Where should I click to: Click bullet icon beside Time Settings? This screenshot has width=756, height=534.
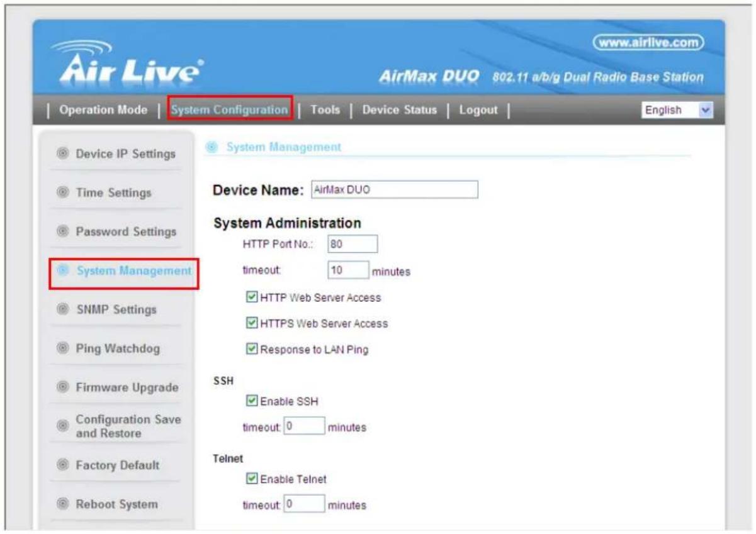point(62,192)
